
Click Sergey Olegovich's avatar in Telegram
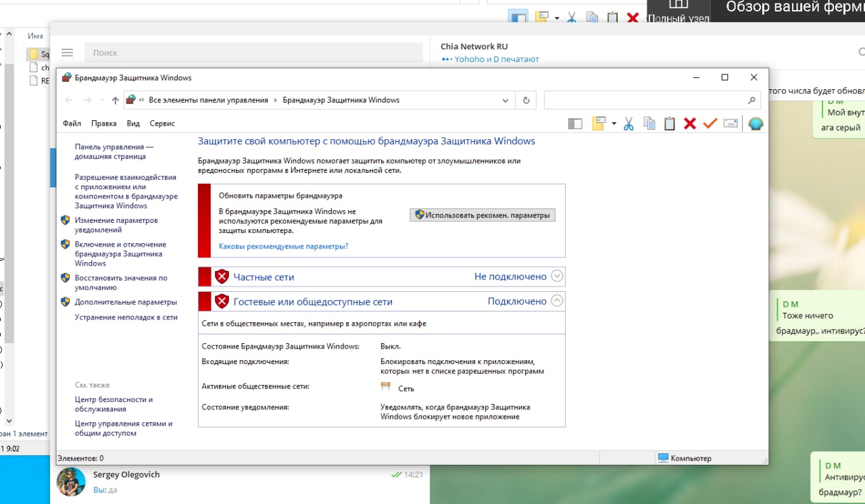point(71,482)
